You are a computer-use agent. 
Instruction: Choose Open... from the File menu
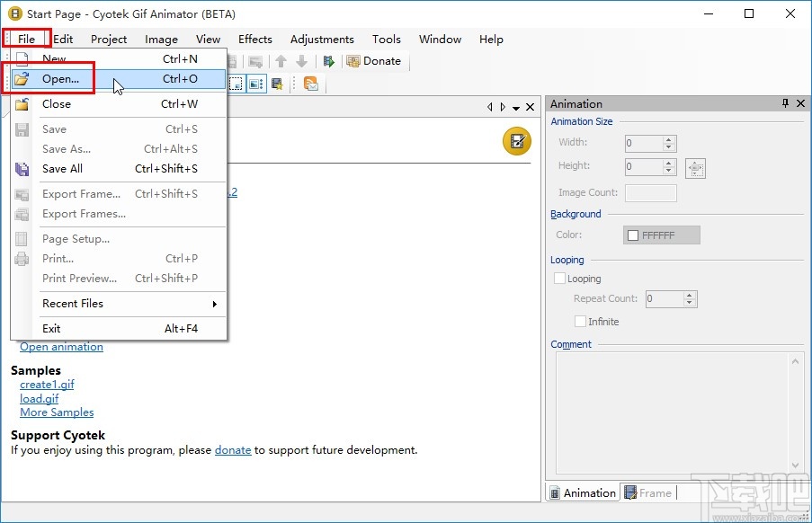(118, 79)
